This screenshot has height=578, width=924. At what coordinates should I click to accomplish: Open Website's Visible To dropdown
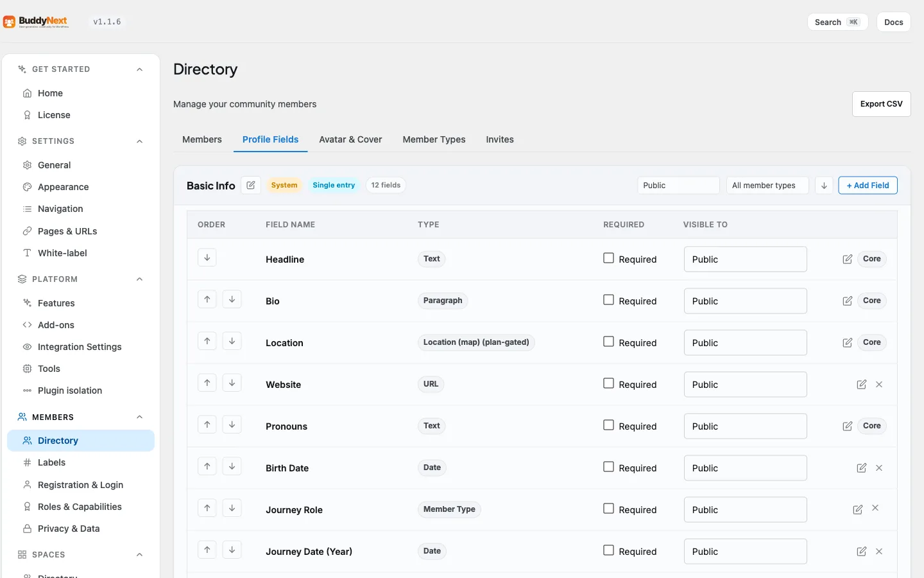coord(745,384)
